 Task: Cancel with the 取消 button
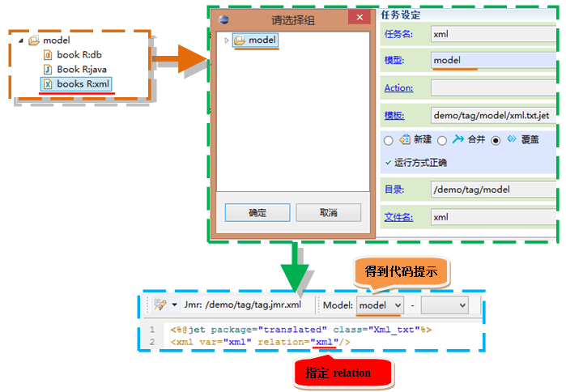[x=329, y=213]
